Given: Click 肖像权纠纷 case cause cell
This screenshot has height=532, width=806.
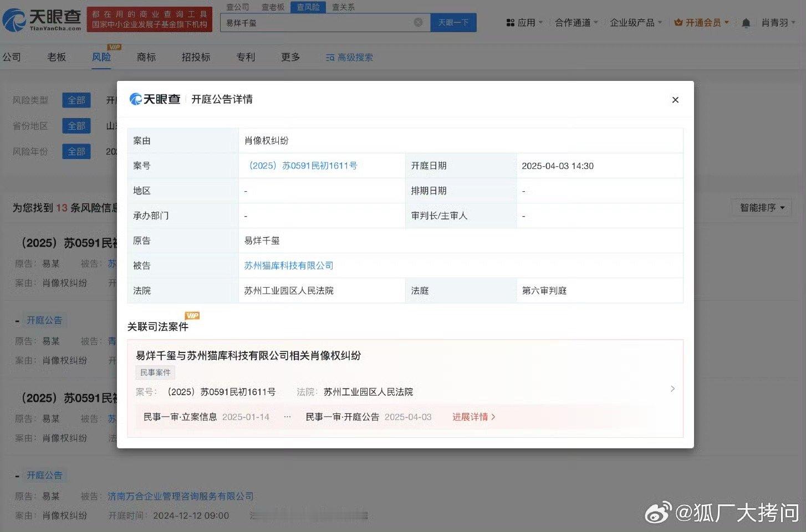Looking at the screenshot, I should (x=267, y=141).
